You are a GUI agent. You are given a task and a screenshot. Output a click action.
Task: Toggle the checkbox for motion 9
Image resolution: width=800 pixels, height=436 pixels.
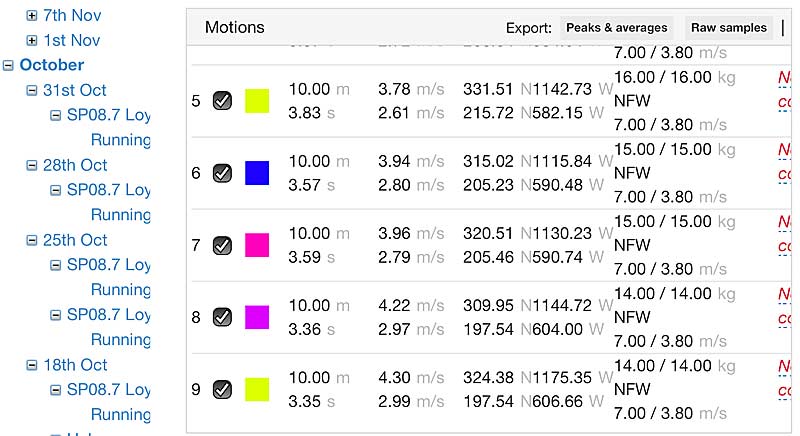point(222,390)
